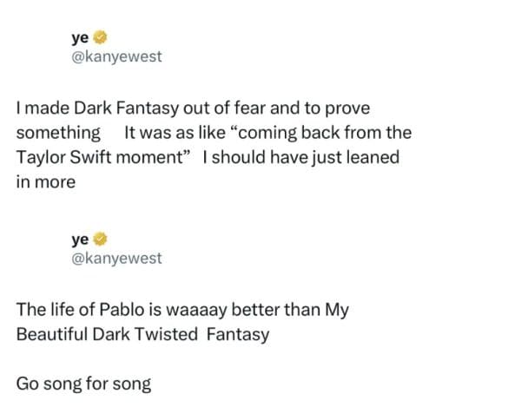Click the @kanyewest handle in the bottom tweet
This screenshot has width=521, height=420.
(x=116, y=259)
